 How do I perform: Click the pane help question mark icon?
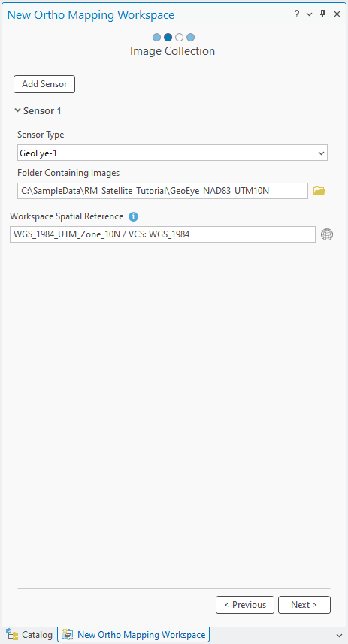coord(297,14)
